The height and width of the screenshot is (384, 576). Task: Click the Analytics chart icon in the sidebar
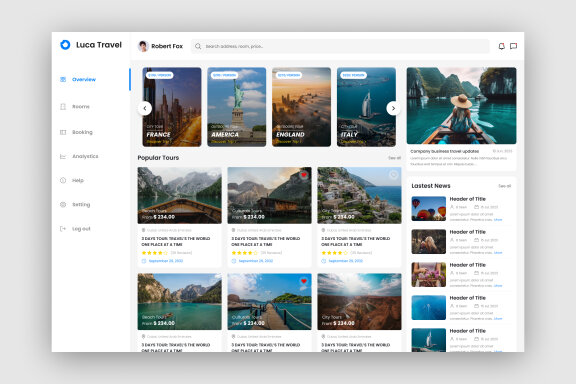63,157
